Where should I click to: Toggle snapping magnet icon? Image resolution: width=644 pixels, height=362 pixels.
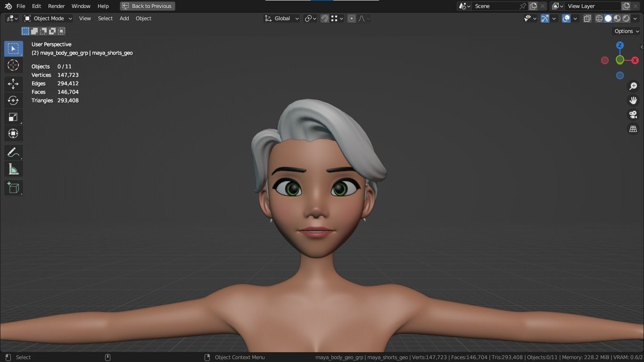pyautogui.click(x=325, y=18)
